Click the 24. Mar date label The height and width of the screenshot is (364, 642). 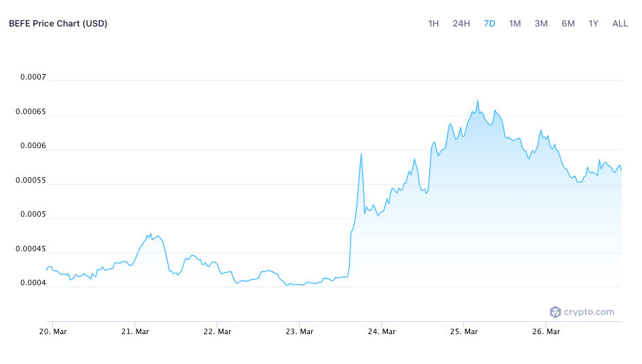coord(382,331)
